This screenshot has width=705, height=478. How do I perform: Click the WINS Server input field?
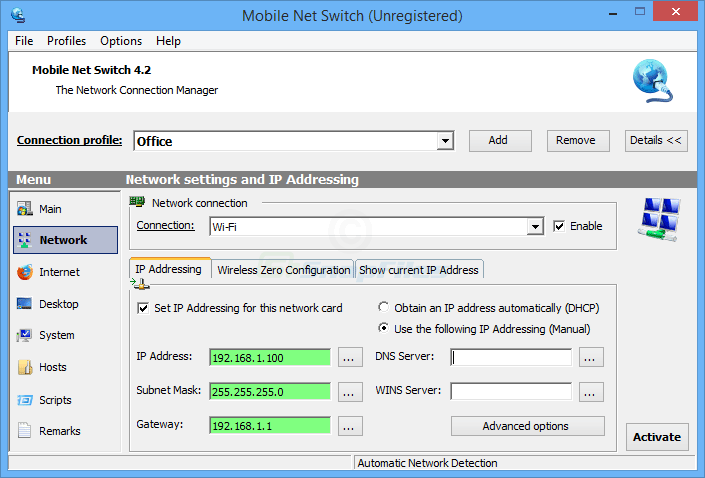click(x=511, y=392)
